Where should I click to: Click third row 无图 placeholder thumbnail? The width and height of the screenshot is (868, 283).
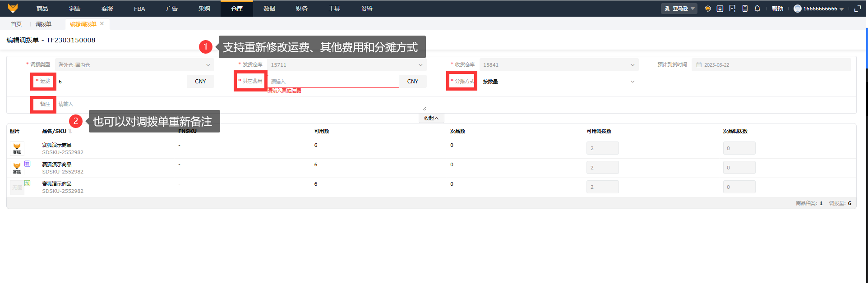tap(17, 187)
